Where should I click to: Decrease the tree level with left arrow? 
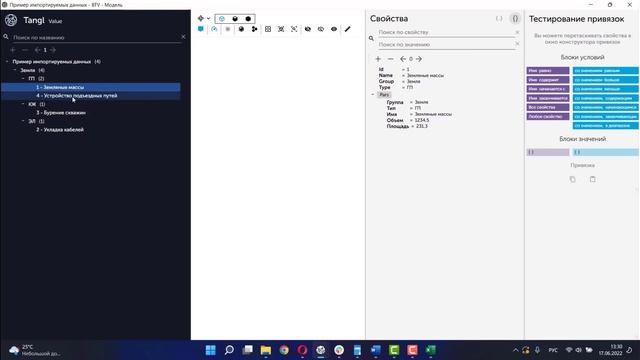[37, 50]
